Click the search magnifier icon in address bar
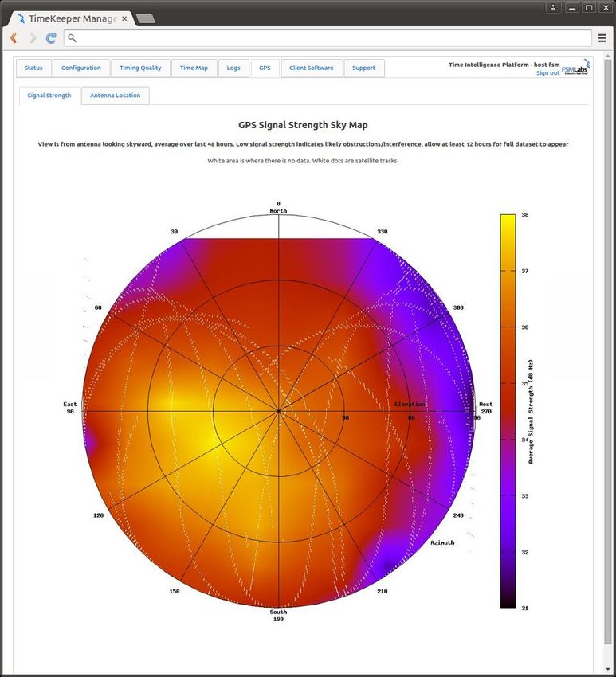 73,38
